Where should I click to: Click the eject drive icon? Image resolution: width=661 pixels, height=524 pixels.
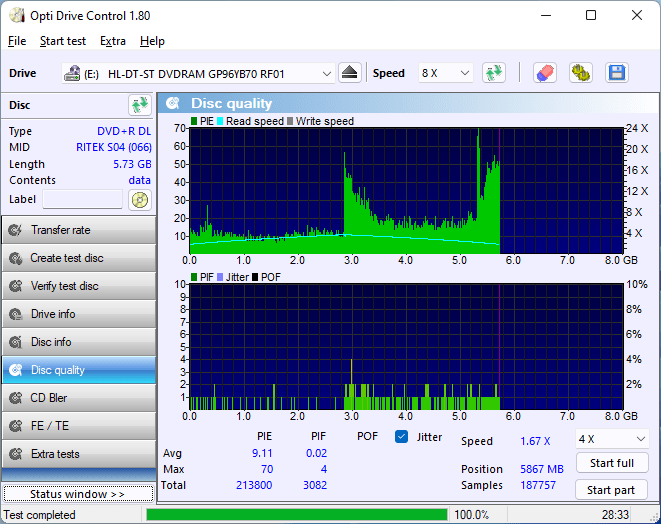click(x=349, y=73)
